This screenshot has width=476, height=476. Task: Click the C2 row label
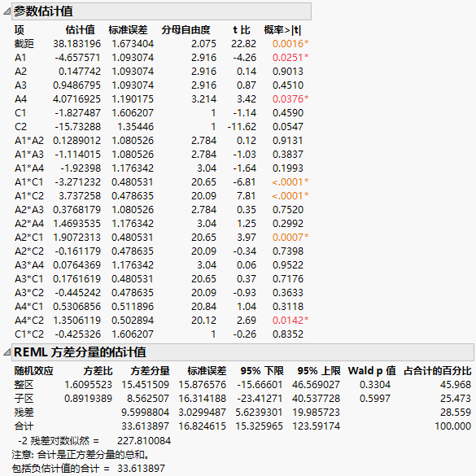pos(20,127)
